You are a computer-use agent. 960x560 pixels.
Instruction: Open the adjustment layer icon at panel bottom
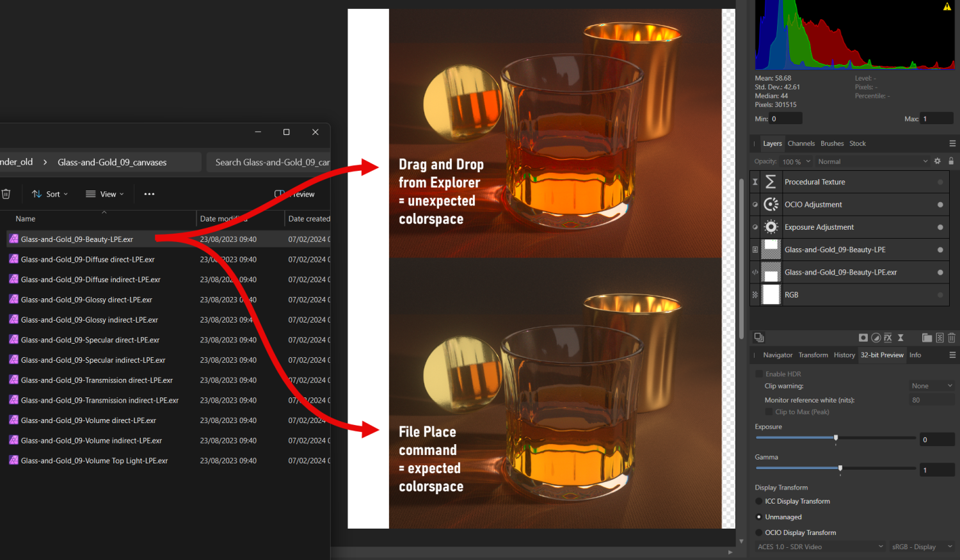[876, 337]
